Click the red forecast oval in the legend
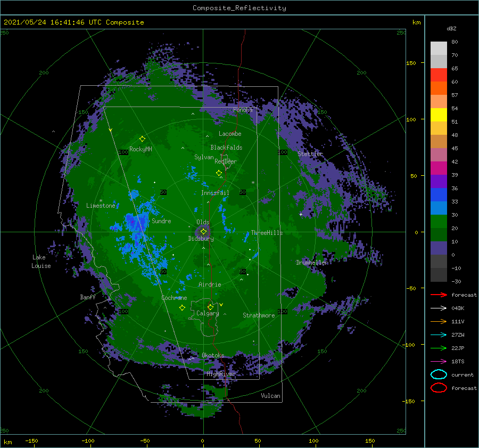479x448 pixels. coord(439,388)
